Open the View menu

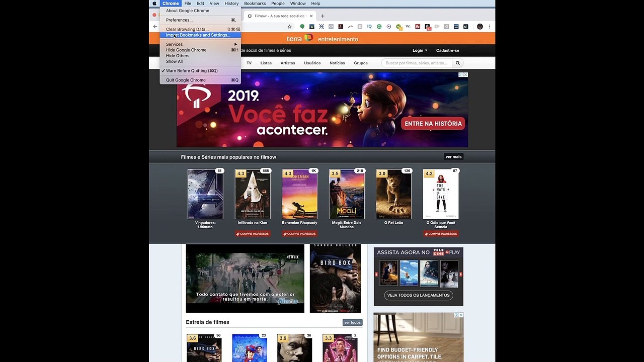pos(214,4)
